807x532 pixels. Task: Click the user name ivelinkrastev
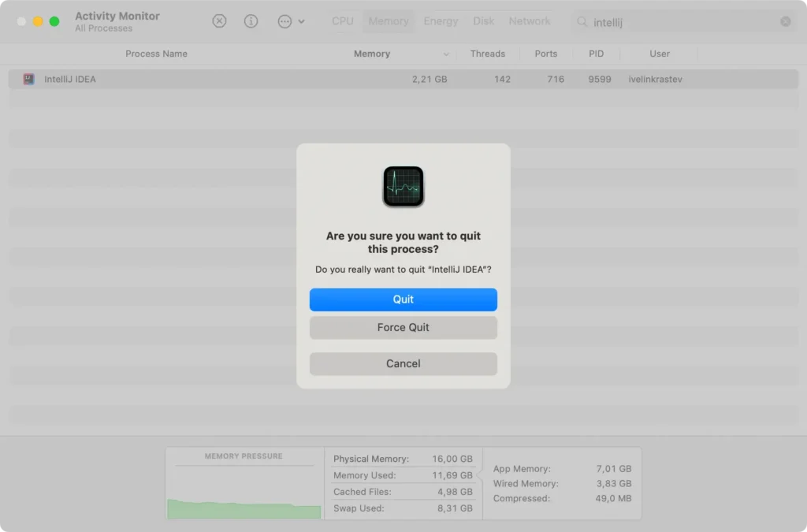tap(655, 80)
